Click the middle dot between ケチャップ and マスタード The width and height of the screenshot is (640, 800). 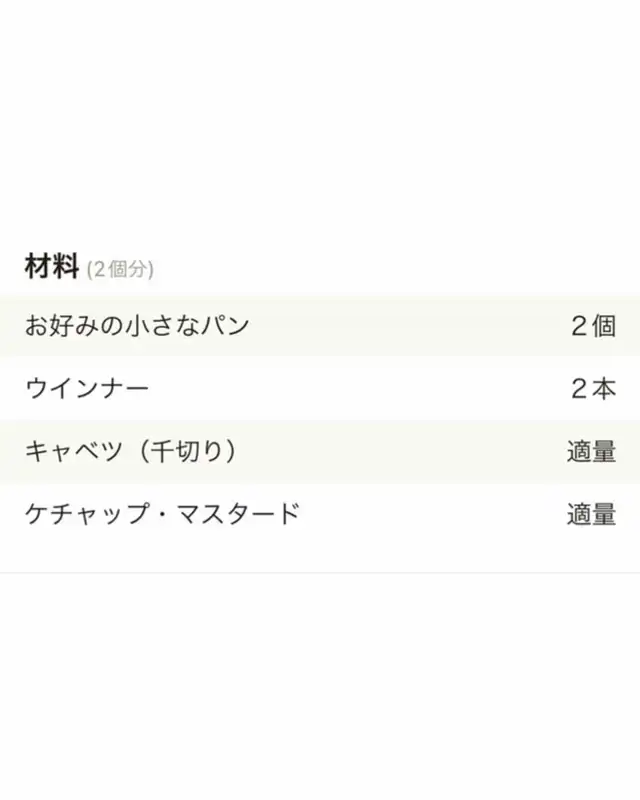point(162,514)
